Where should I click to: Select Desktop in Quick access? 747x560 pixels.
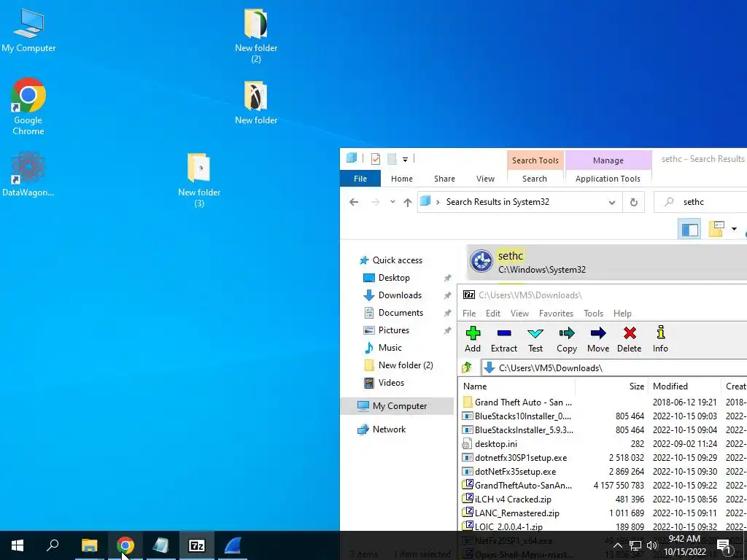pos(394,278)
